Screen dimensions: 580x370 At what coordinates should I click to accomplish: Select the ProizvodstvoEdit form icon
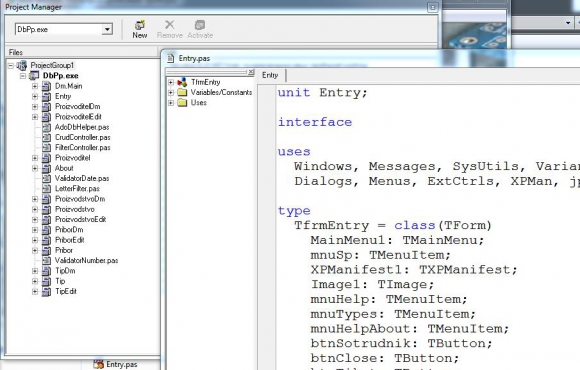pos(46,219)
